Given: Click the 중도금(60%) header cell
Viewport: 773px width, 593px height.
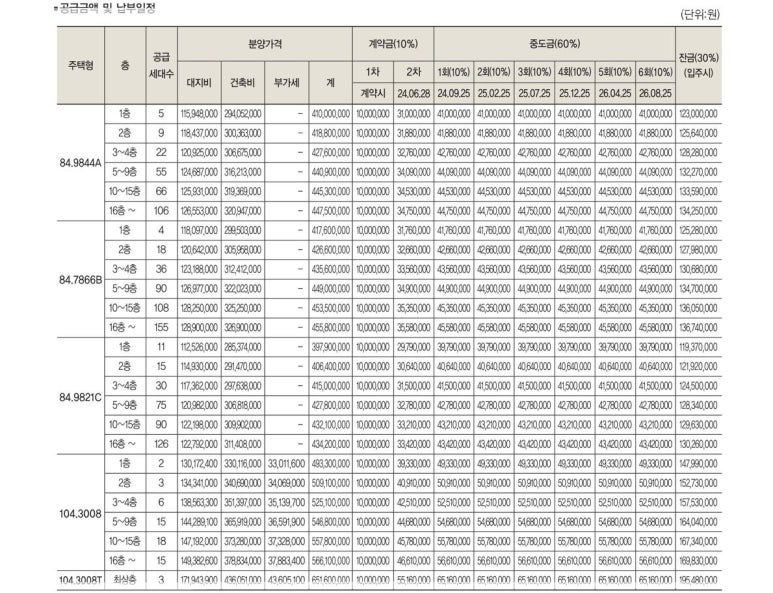Looking at the screenshot, I should pyautogui.click(x=555, y=44).
